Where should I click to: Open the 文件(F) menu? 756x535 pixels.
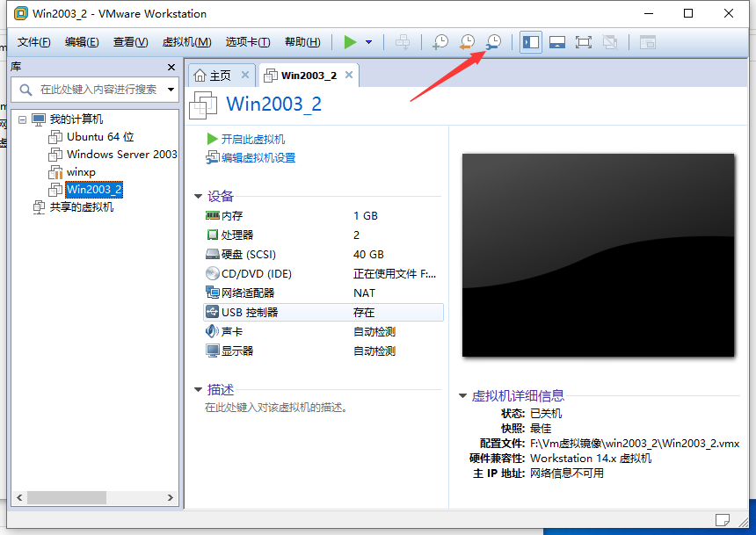coord(33,42)
